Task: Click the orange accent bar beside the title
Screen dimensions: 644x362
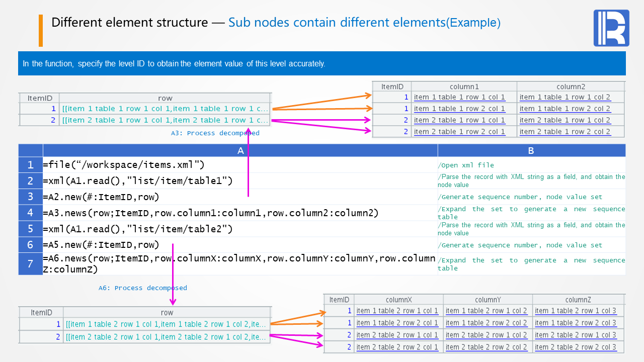Action: [x=41, y=31]
